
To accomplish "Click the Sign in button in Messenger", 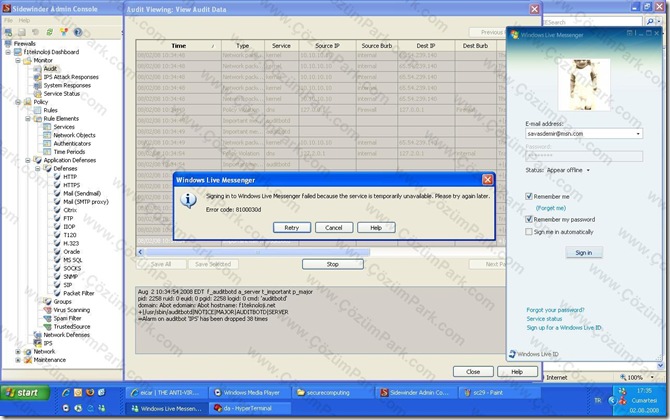I will click(x=584, y=253).
